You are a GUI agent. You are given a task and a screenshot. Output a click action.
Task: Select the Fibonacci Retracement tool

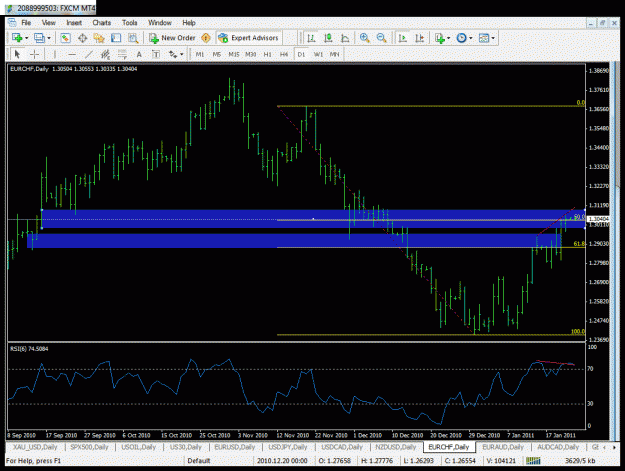(122, 54)
